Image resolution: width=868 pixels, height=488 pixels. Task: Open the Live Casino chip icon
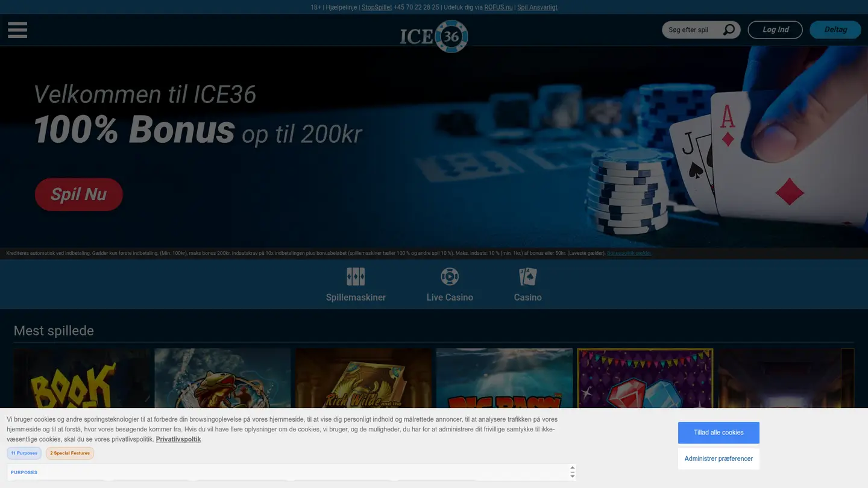click(450, 277)
